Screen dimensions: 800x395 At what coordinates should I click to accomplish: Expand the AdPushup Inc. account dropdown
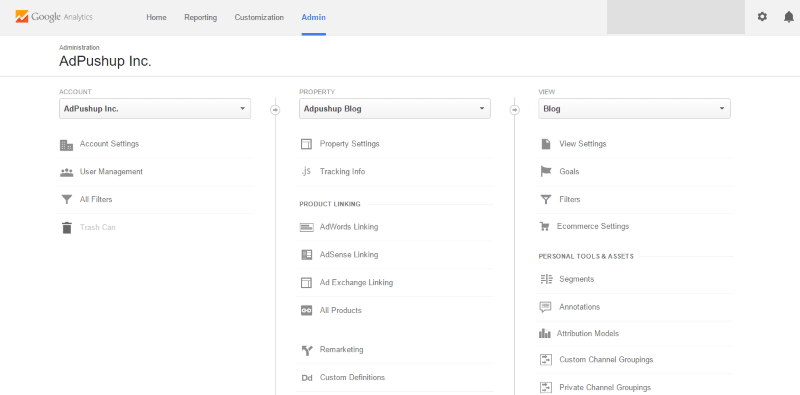(x=155, y=109)
